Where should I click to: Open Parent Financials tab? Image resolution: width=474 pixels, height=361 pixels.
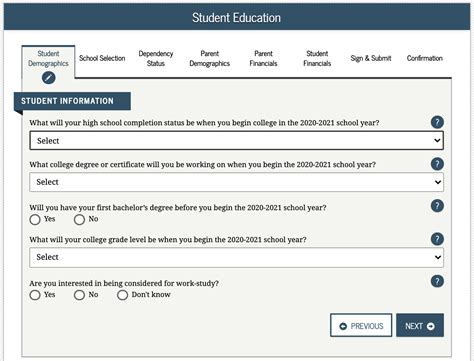(x=263, y=58)
